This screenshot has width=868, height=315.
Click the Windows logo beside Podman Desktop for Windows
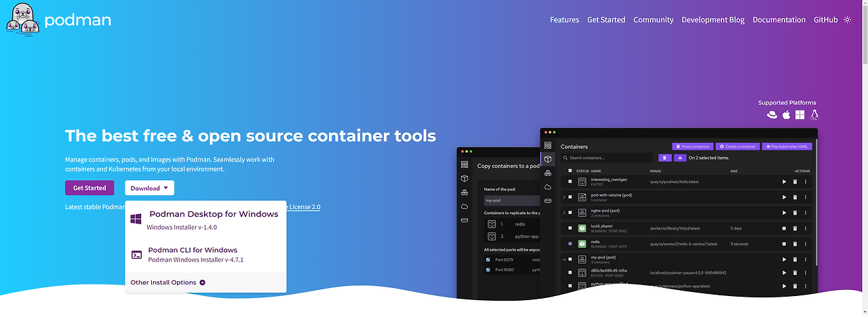tap(136, 219)
